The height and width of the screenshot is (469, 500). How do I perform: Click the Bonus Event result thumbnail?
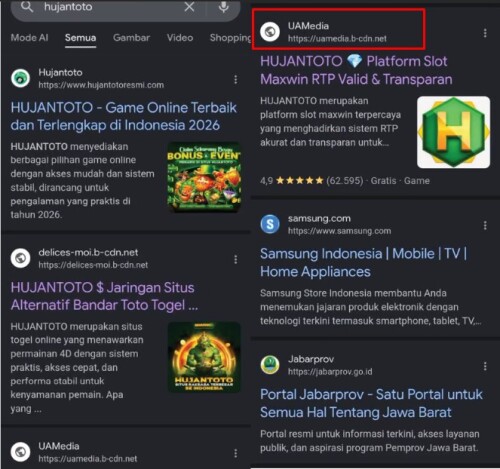pos(204,177)
